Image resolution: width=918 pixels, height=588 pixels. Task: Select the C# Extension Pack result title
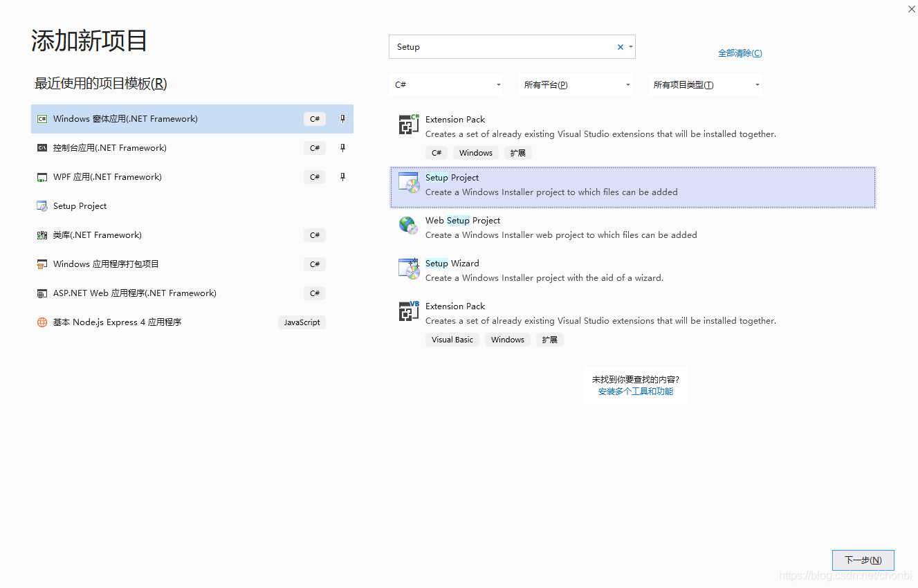tap(455, 120)
